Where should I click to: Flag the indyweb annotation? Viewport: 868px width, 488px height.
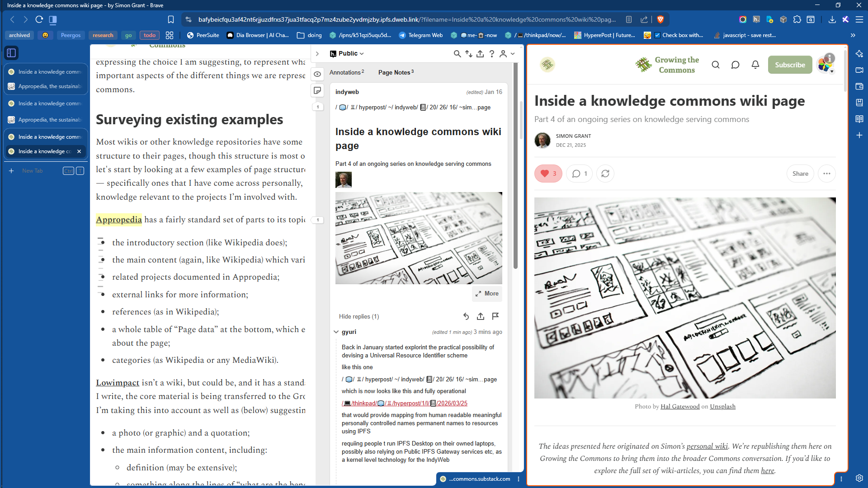tap(495, 316)
